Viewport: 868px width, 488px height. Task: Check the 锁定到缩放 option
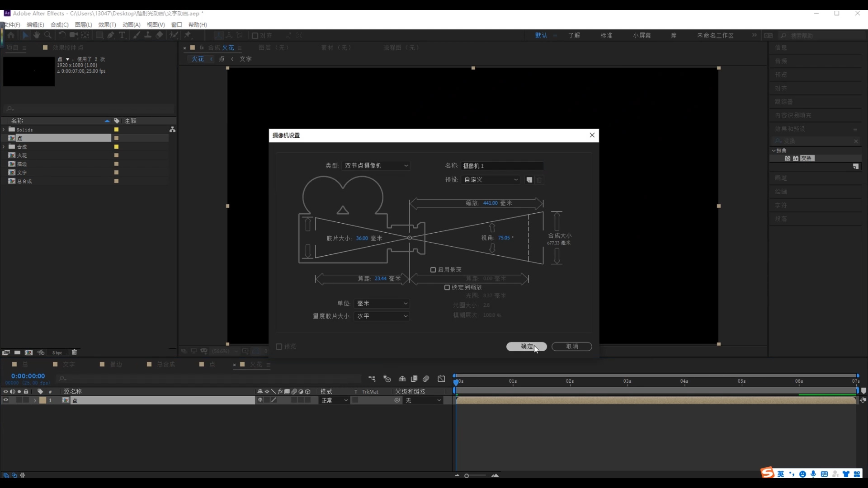click(x=447, y=287)
